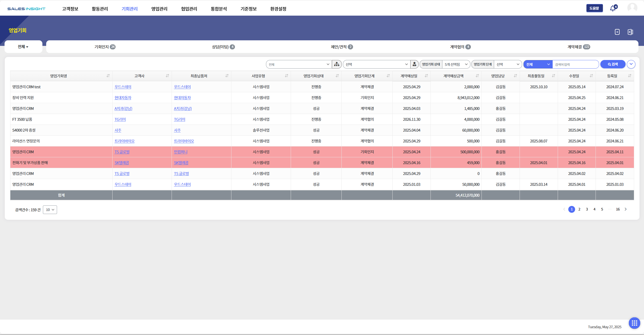Select the 기회인지 stage tab
The width and height of the screenshot is (644, 335).
105,47
